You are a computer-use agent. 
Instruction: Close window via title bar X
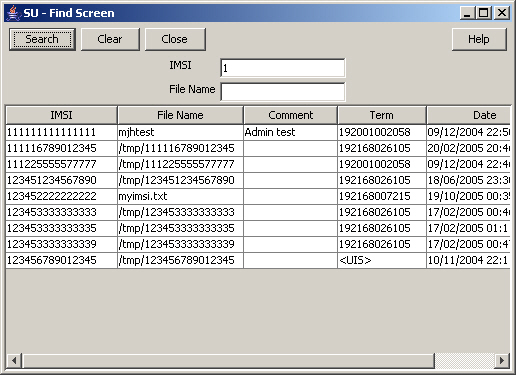pyautogui.click(x=501, y=13)
